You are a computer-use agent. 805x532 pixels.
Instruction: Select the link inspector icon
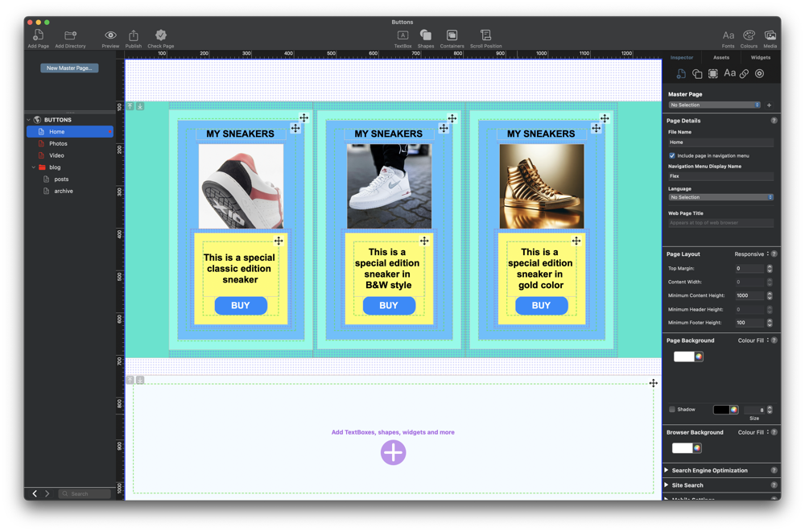(x=744, y=74)
